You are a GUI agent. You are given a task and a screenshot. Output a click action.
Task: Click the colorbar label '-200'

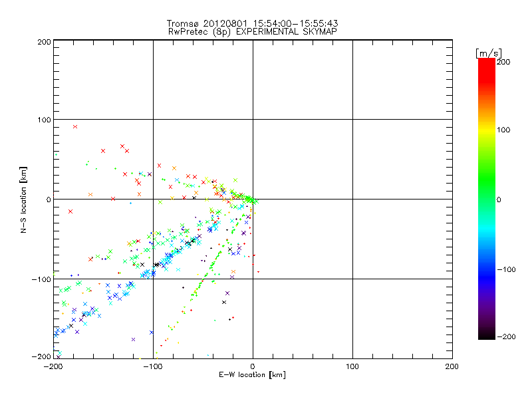point(506,336)
